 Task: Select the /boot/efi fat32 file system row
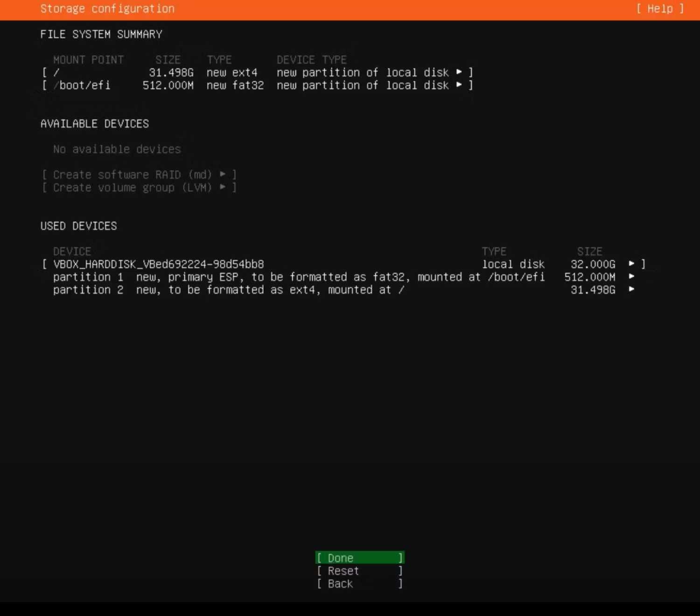point(258,85)
